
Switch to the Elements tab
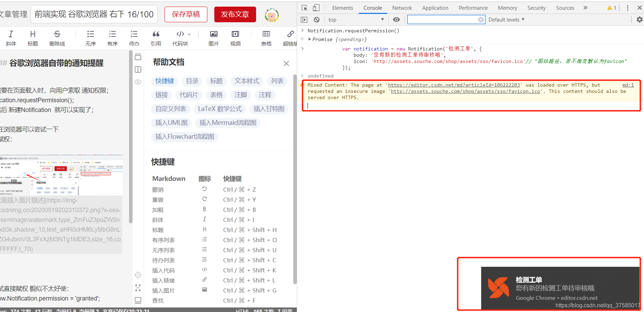point(342,8)
